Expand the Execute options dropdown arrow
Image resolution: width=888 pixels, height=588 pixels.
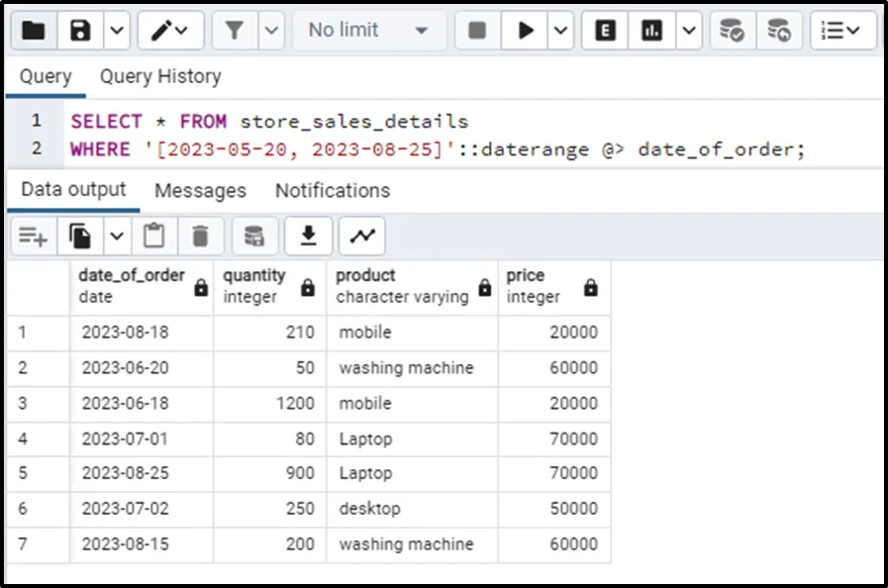click(560, 31)
